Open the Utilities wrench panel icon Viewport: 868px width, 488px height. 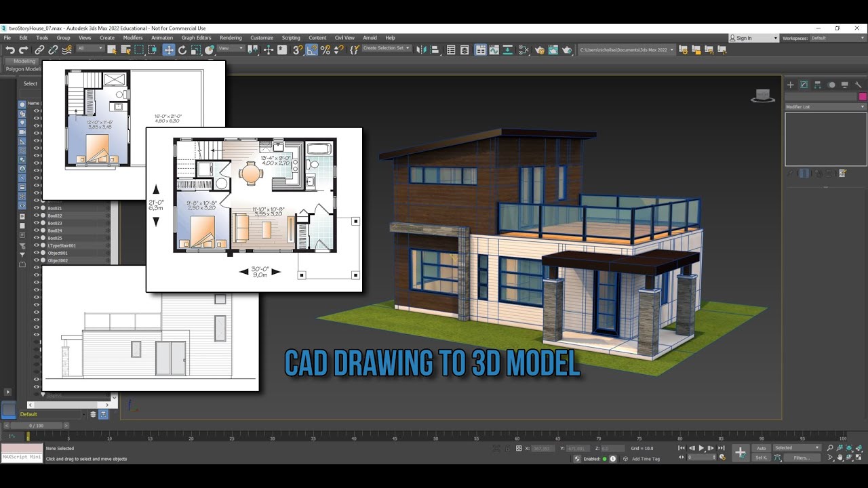[x=858, y=85]
